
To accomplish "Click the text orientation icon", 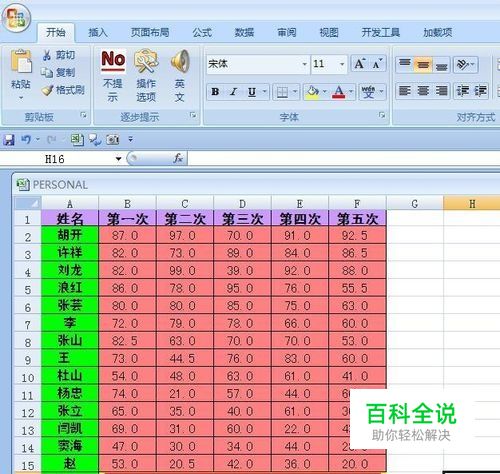I will (463, 64).
